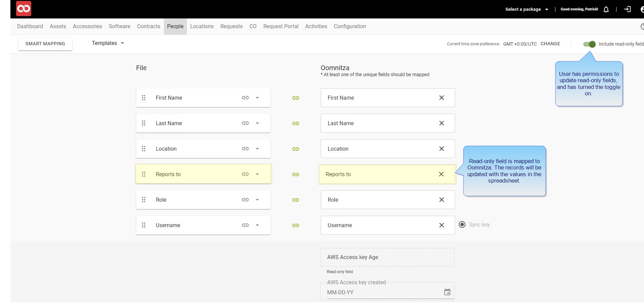
Task: Expand dropdown arrow on Role file row
Action: pyautogui.click(x=257, y=200)
